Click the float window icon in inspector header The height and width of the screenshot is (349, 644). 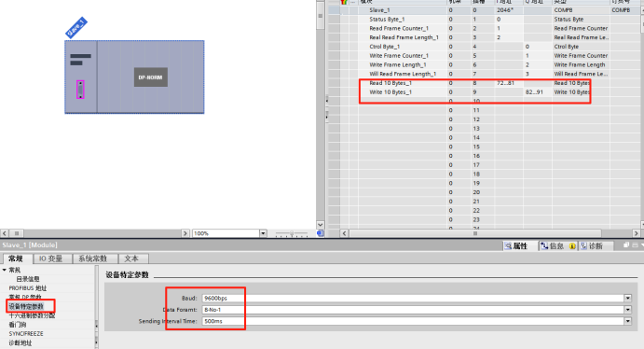626,245
